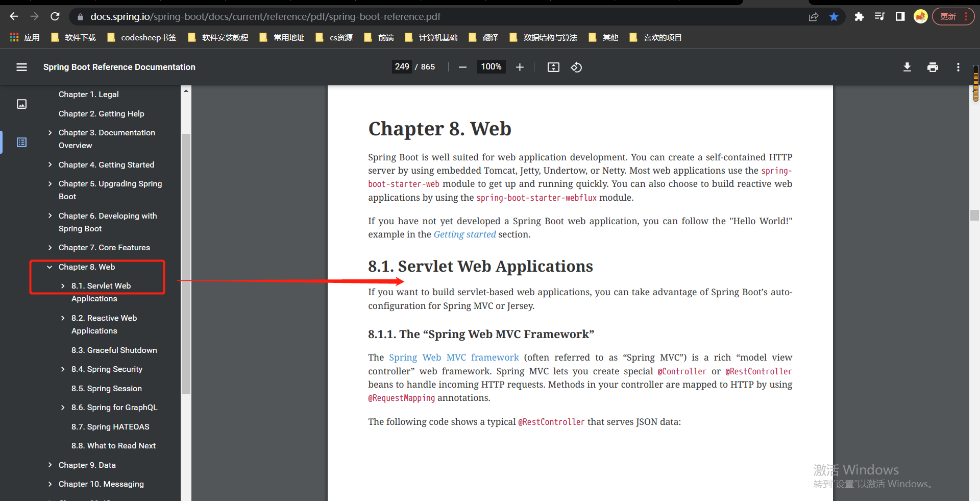Click the 更新 update button
Image resolution: width=980 pixels, height=501 pixels.
tap(953, 17)
